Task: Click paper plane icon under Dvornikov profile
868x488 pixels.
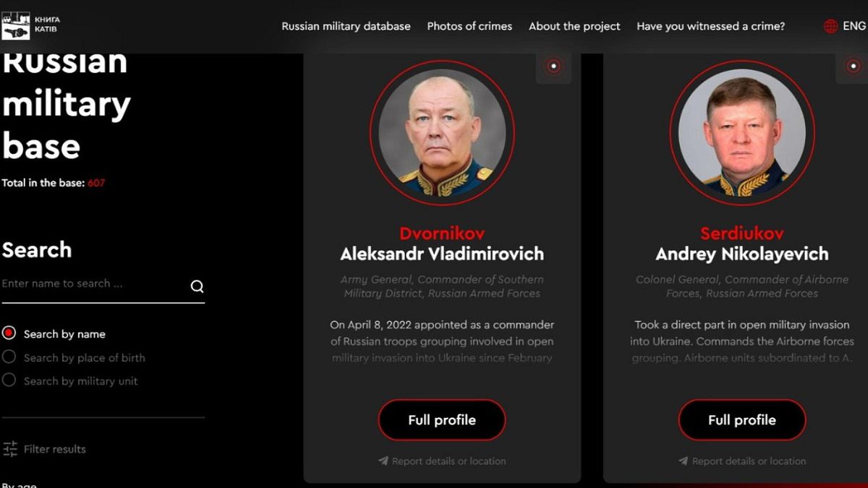Action: [383, 461]
